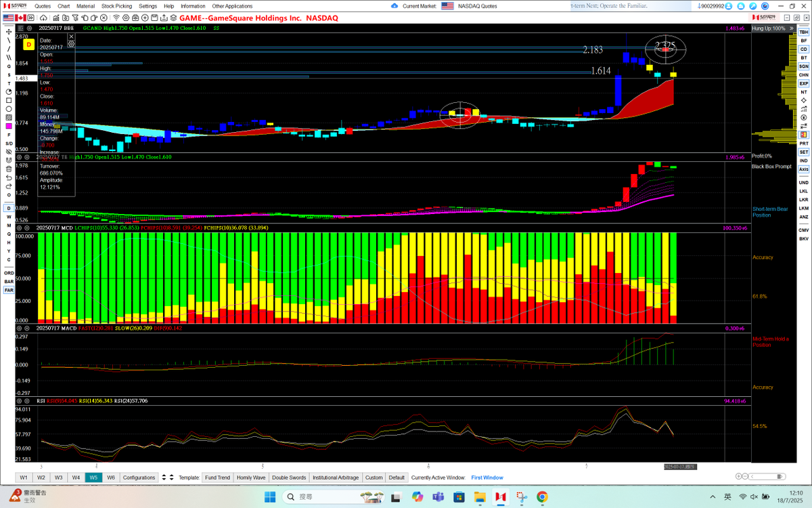Click the T text tool
The image size is (812, 508).
click(x=9, y=83)
